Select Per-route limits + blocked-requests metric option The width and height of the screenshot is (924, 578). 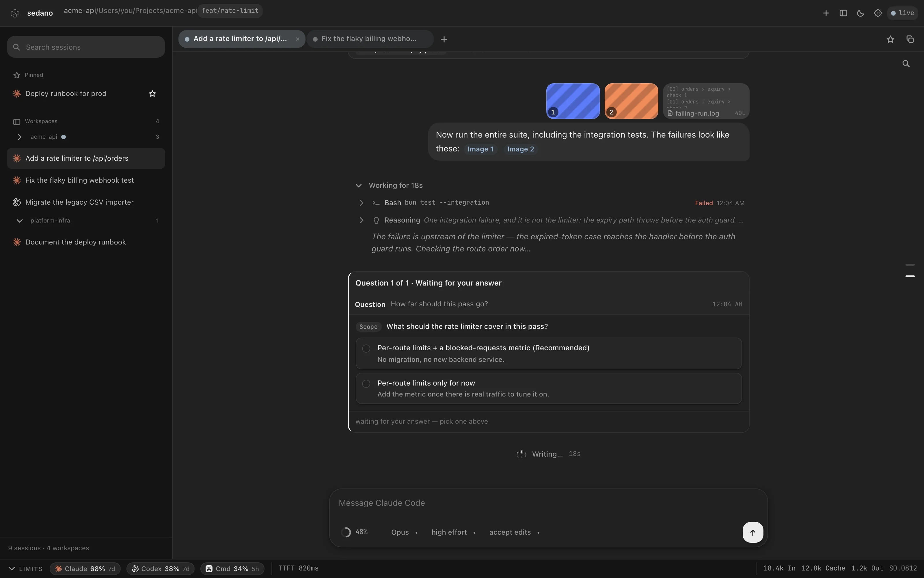tap(548, 353)
